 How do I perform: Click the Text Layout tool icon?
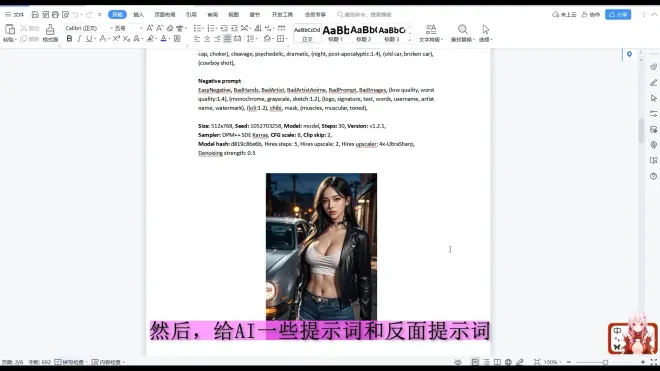click(431, 29)
